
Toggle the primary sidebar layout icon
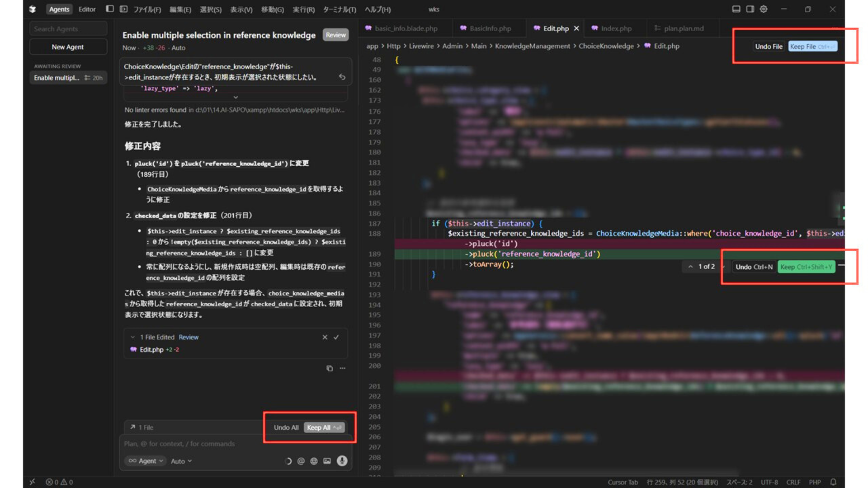point(109,9)
